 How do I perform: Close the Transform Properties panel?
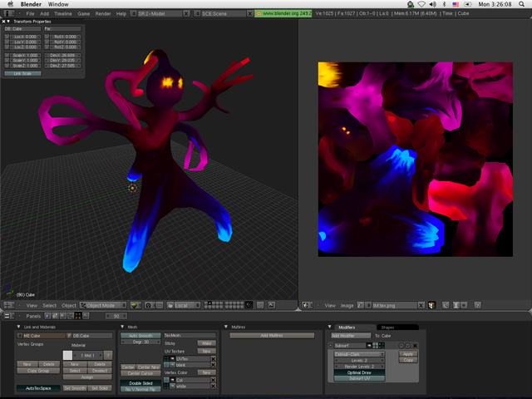point(4,22)
